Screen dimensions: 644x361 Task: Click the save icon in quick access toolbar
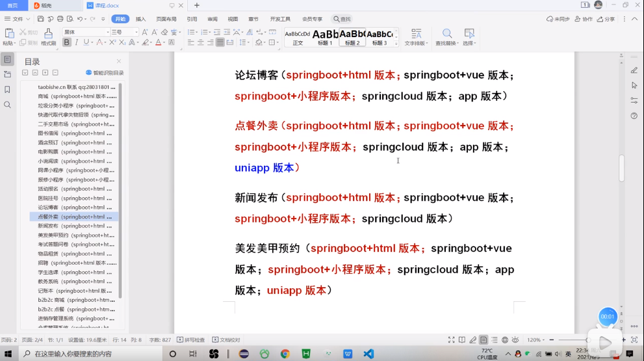pos(40,19)
